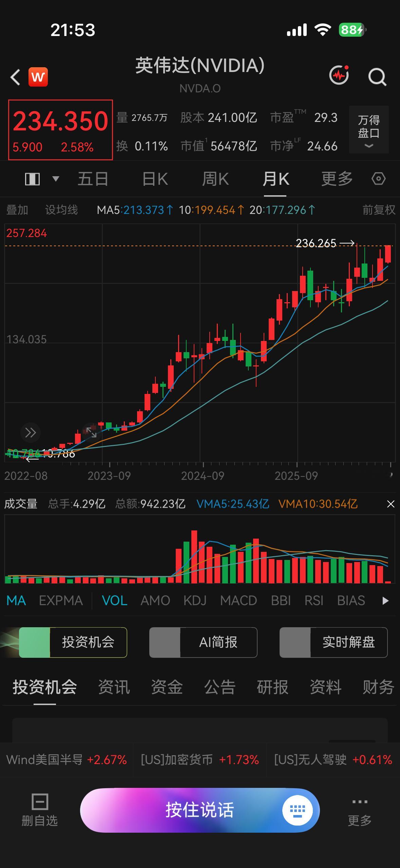Switch to 公告 section tab

pos(220,687)
